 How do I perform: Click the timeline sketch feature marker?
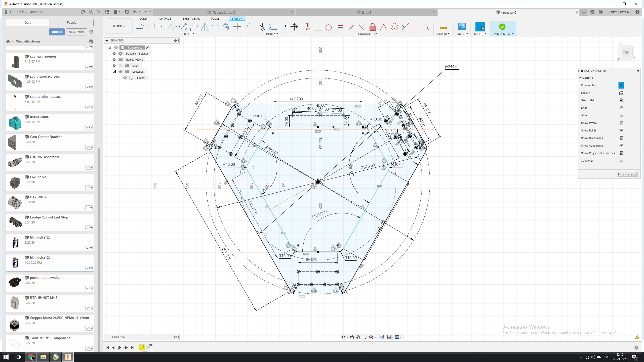142,347
